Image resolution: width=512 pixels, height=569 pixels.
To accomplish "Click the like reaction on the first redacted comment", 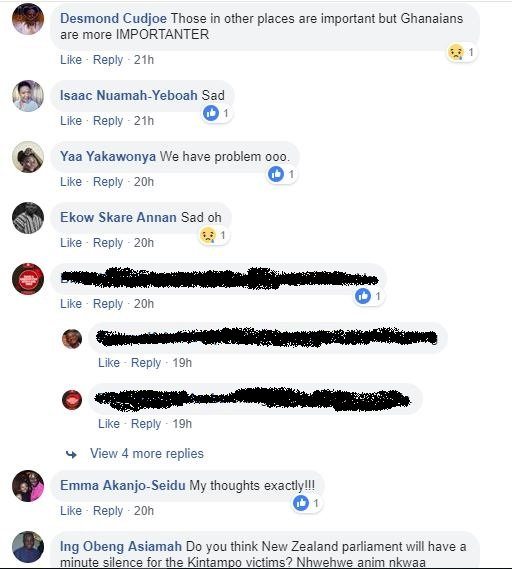I will (x=363, y=296).
